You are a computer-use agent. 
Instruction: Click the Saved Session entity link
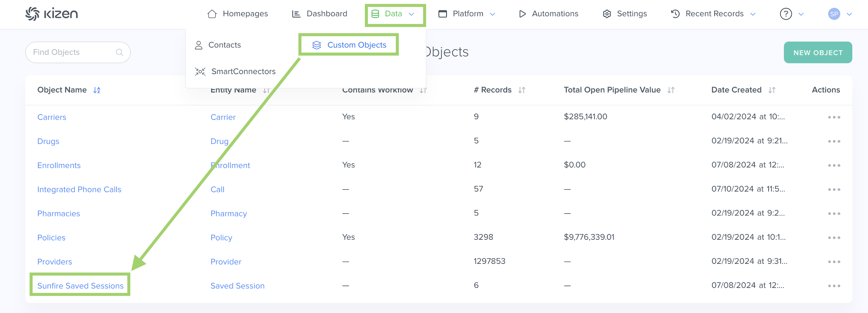[x=238, y=286]
